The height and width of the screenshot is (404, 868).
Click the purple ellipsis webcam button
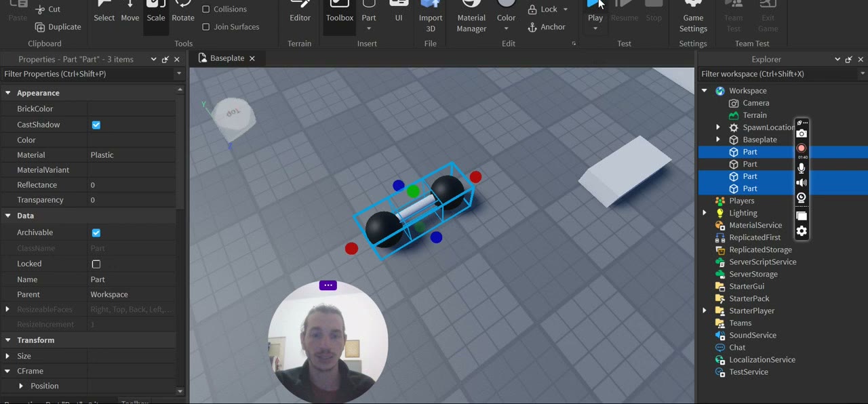[328, 285]
